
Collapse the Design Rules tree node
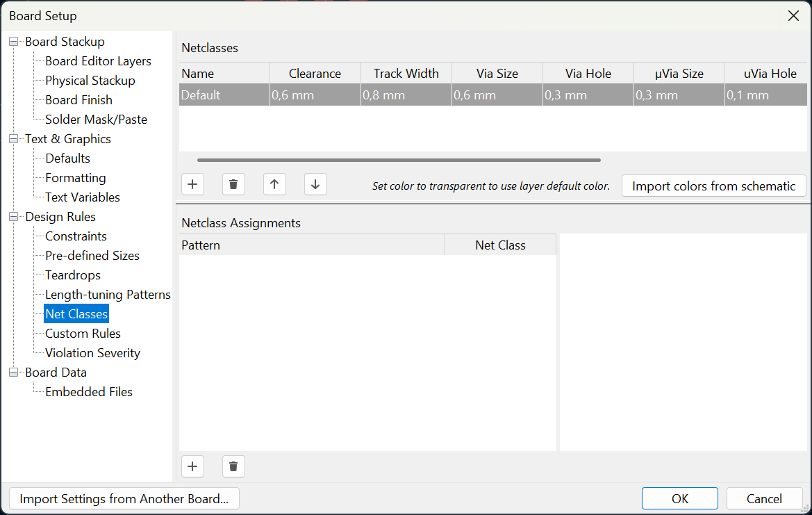[13, 217]
